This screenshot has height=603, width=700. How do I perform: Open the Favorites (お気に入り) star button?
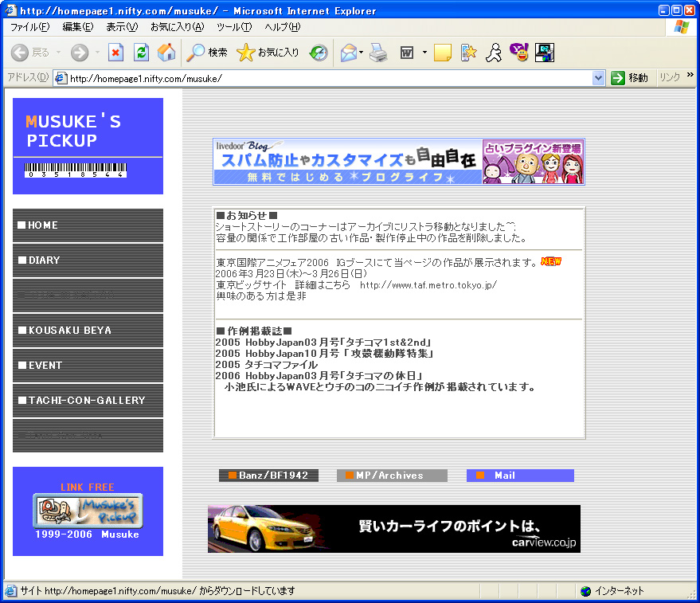tap(268, 53)
